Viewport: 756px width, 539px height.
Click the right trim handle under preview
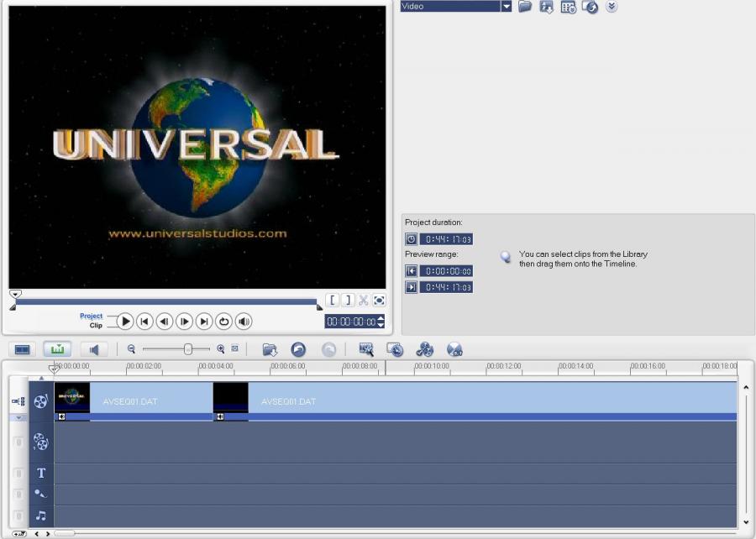pyautogui.click(x=319, y=307)
